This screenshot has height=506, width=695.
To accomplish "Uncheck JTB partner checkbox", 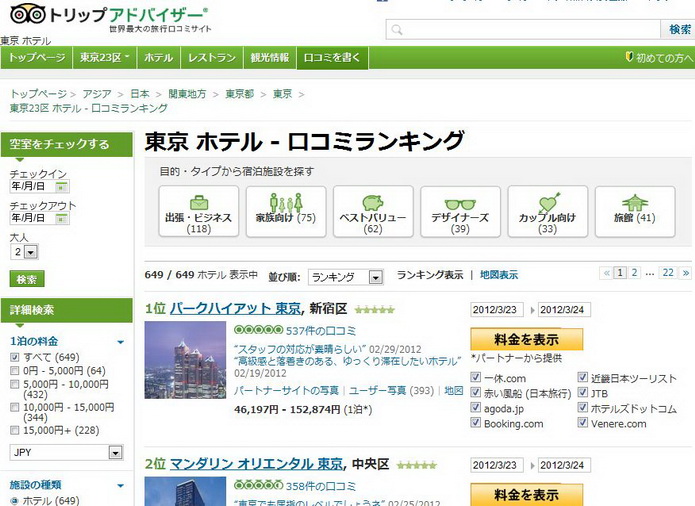I will tap(582, 393).
